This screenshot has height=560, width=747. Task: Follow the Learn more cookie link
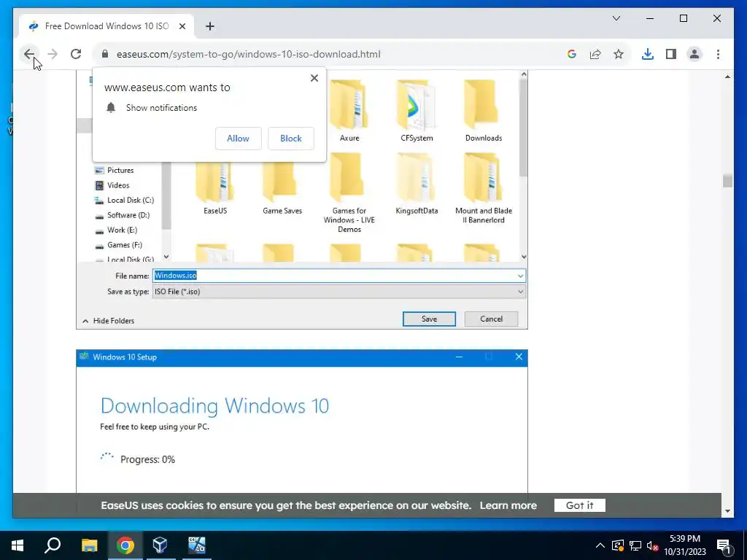[x=508, y=505]
